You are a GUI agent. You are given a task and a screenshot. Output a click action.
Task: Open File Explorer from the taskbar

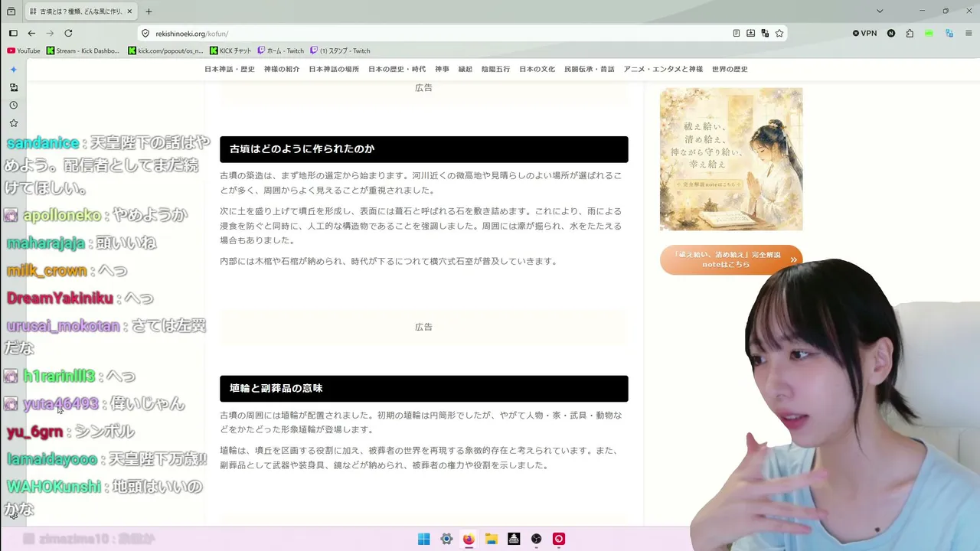492,539
